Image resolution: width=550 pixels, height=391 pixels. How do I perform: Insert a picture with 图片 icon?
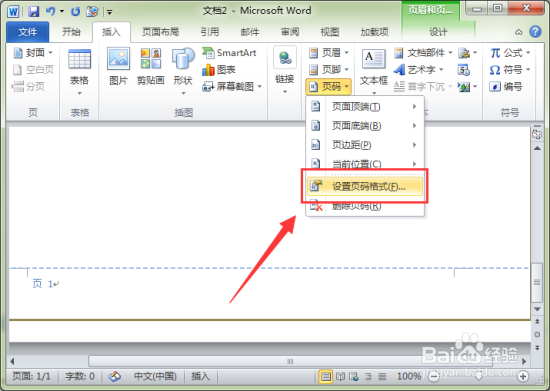click(x=119, y=67)
